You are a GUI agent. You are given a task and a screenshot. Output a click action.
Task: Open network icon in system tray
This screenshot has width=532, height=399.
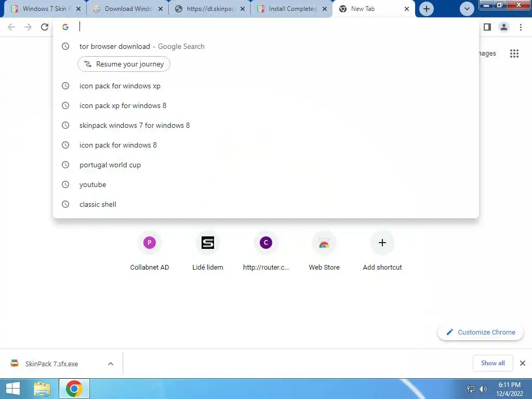[471, 389]
